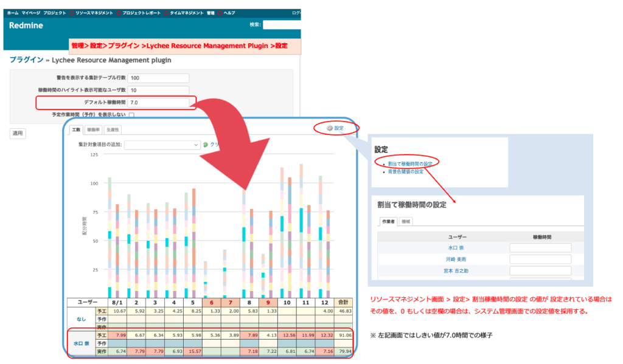Open タイムマネジメント menu item
Screen dimensions: 623x364
(x=187, y=13)
